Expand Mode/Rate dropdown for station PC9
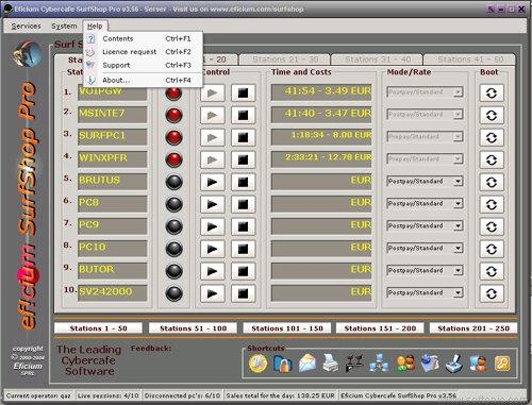This screenshot has height=405, width=532. [x=457, y=226]
